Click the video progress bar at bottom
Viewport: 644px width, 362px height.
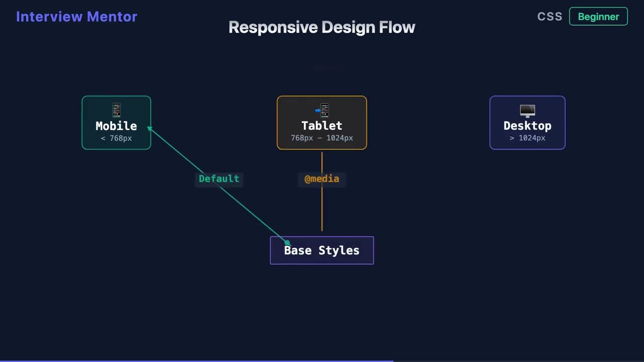tap(322, 360)
